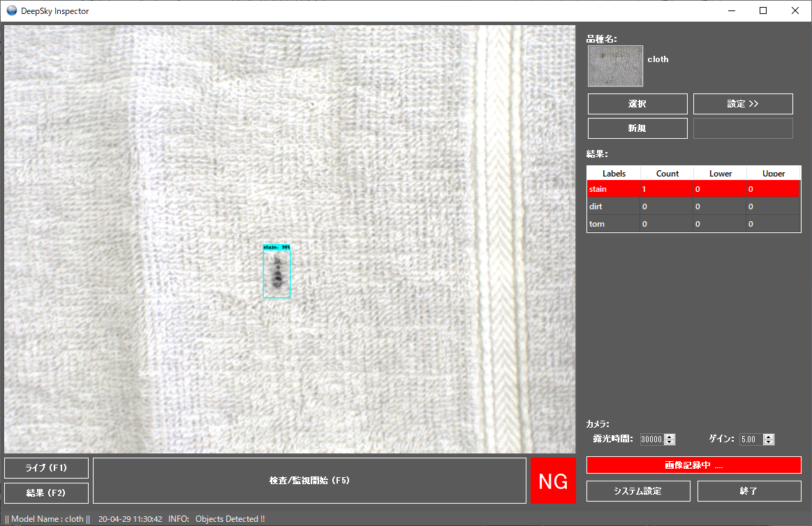This screenshot has height=526, width=812.
Task: Maximize the DeepSky Inspector window
Action: click(763, 10)
